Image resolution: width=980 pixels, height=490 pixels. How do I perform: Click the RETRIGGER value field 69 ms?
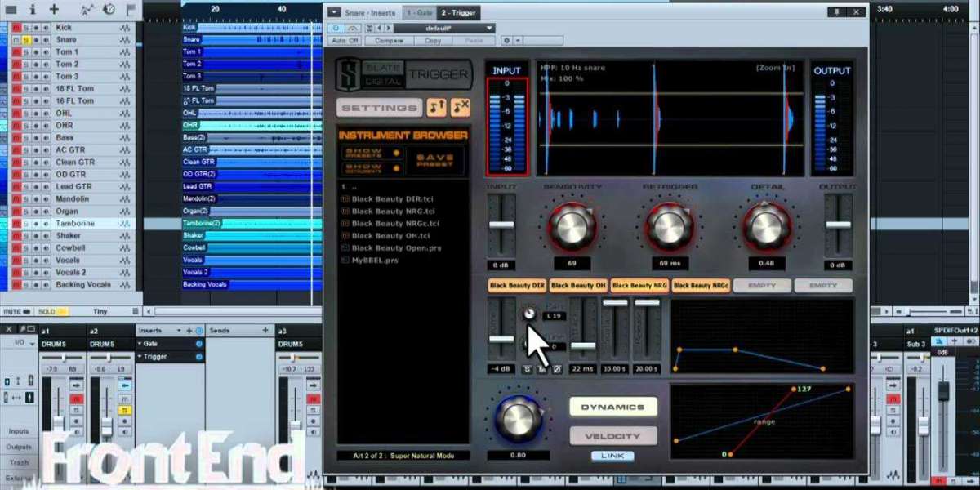670,264
